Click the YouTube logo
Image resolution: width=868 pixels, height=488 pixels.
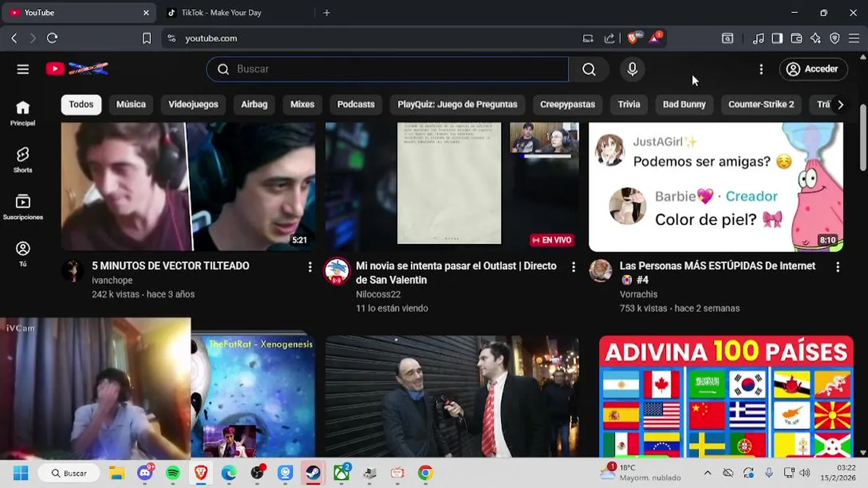point(77,68)
